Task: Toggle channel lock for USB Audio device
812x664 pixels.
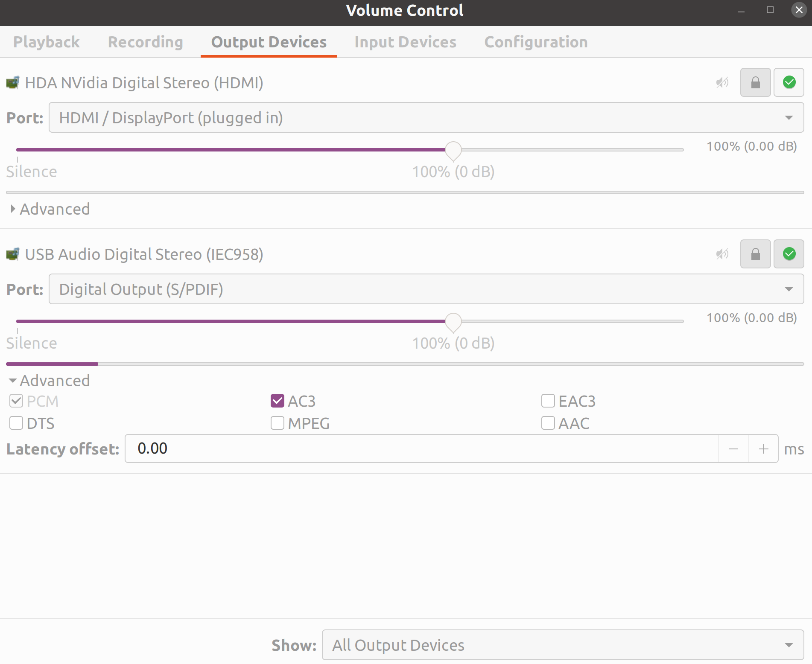Action: [755, 254]
